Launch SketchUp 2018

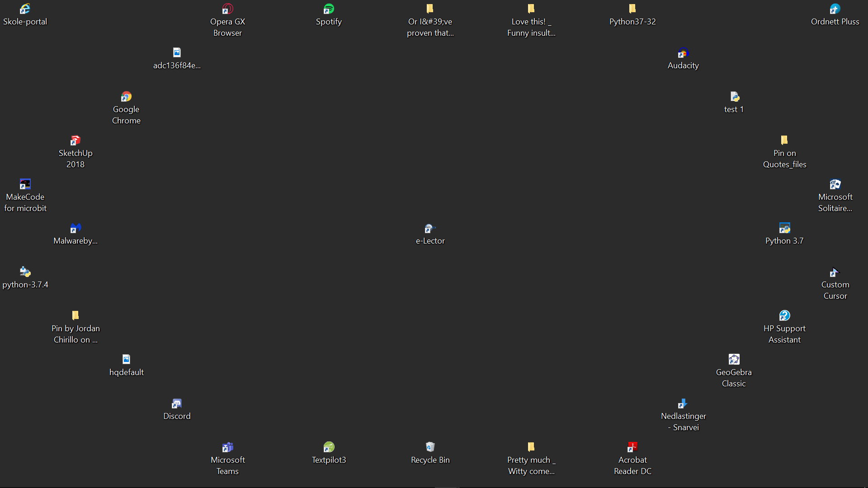(75, 140)
